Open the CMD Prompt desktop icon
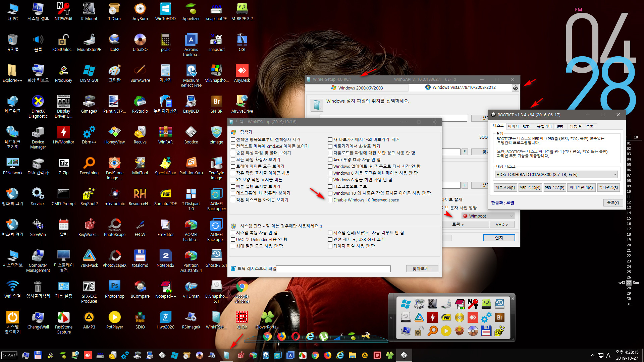The width and height of the screenshot is (644, 362). 63,197
